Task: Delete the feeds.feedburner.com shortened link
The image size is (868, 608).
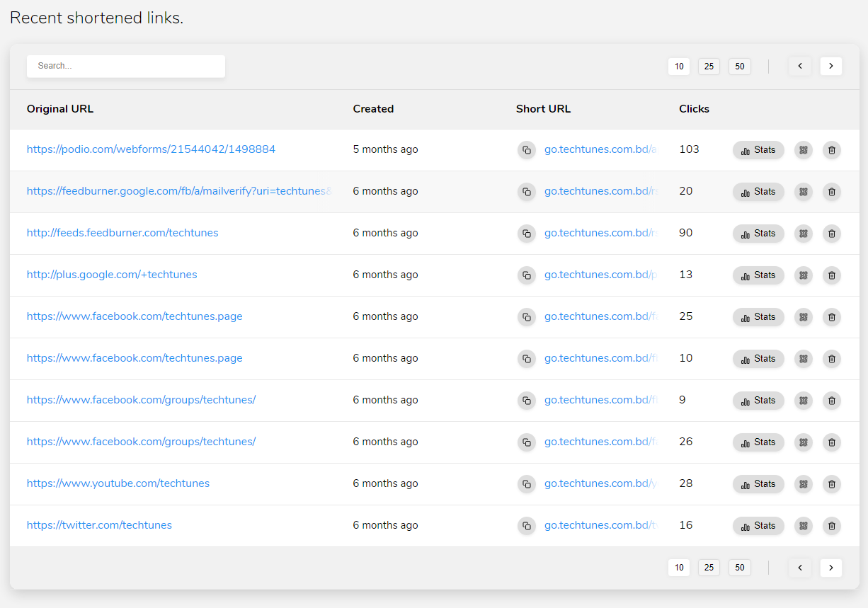Action: click(x=831, y=234)
